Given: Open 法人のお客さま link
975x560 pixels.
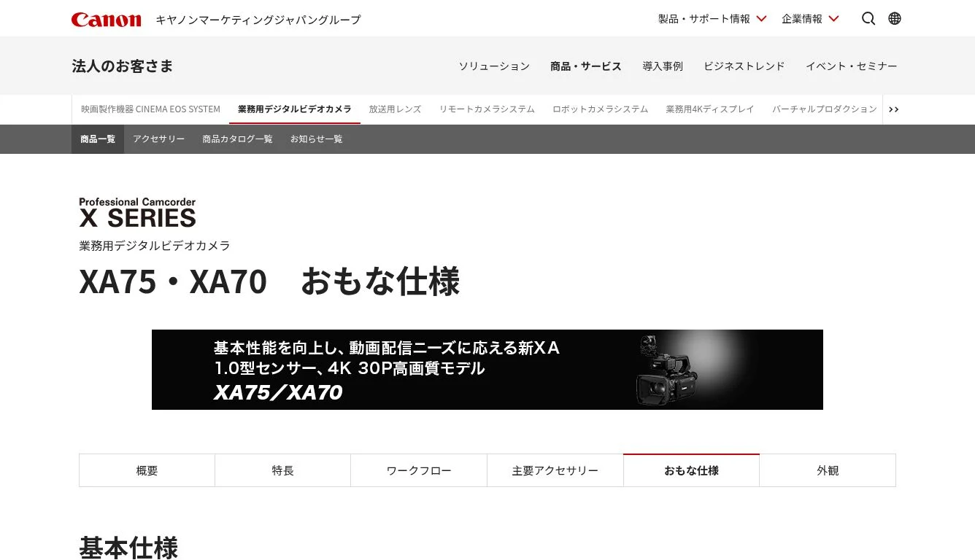Looking at the screenshot, I should point(123,66).
